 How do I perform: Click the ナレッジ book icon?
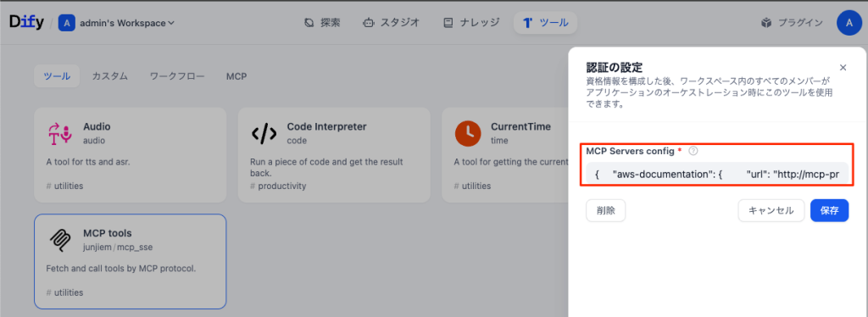pos(449,23)
